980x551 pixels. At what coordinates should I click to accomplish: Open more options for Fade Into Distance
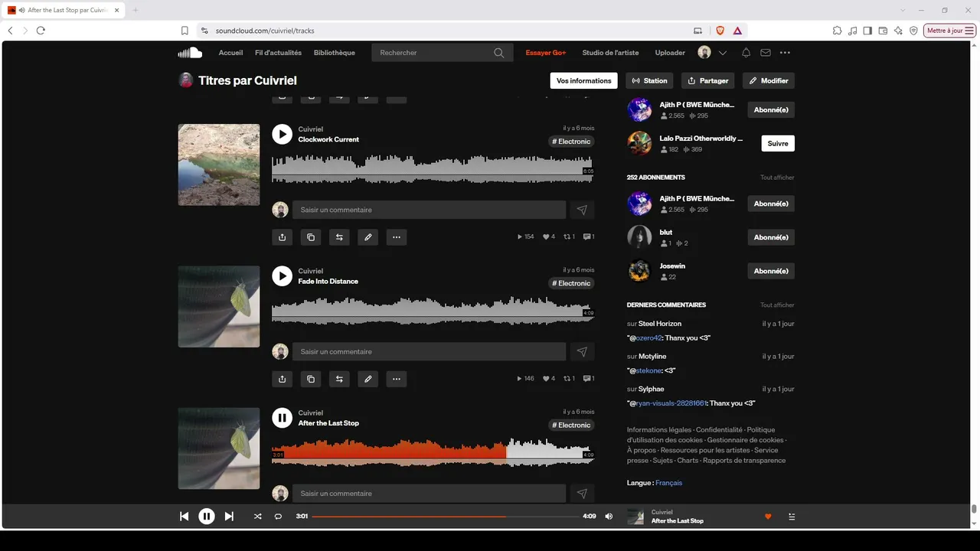(397, 379)
